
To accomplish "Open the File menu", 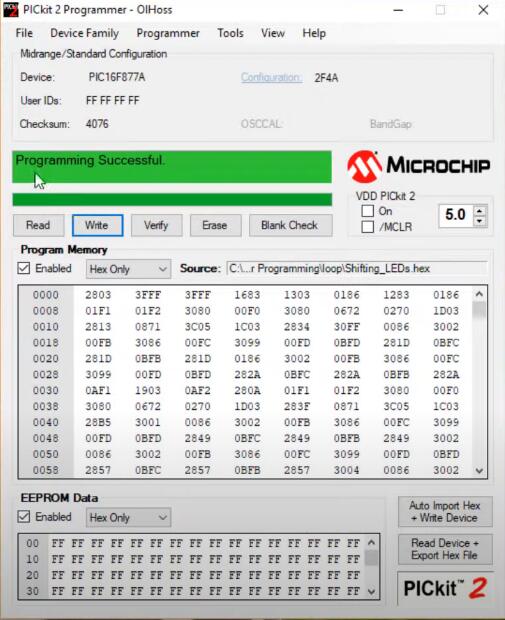I will pyautogui.click(x=24, y=33).
